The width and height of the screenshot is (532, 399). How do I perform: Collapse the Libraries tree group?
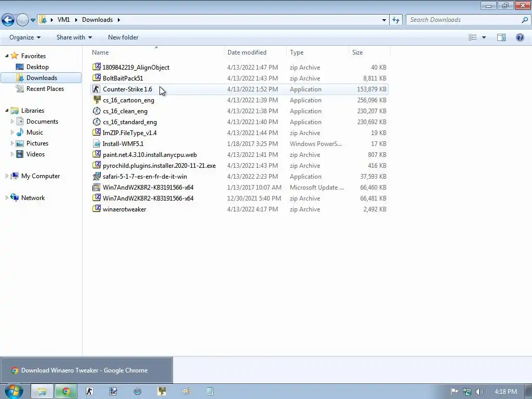pyautogui.click(x=7, y=110)
